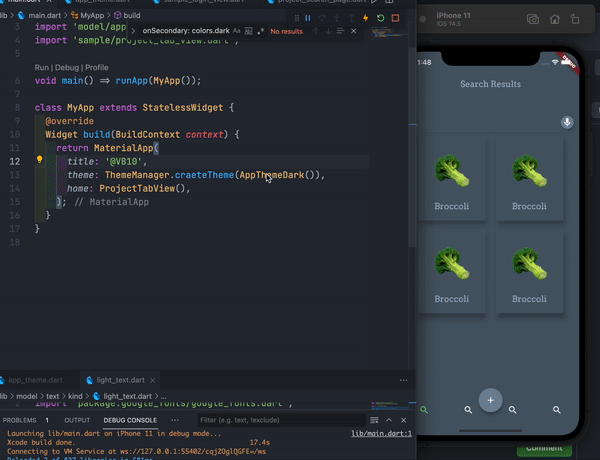Viewport: 600px width, 460px height.
Task: Tap the rightmost bottom-bar search icon
Action: [x=557, y=410]
